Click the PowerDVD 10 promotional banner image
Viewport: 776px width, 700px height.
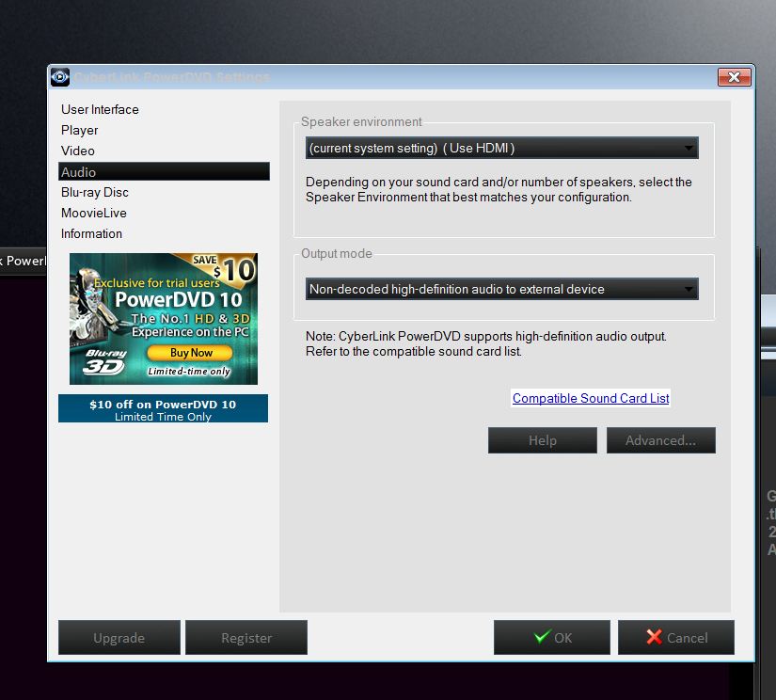pyautogui.click(x=164, y=319)
